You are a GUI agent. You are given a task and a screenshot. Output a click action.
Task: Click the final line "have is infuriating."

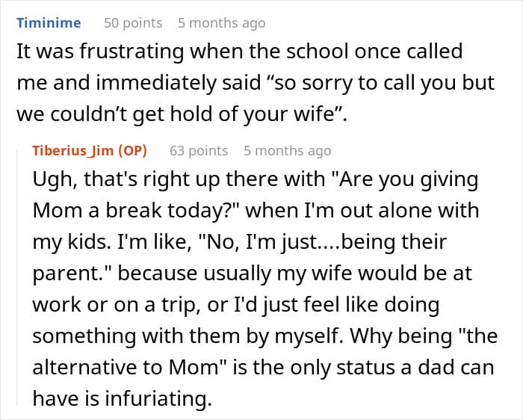(123, 398)
